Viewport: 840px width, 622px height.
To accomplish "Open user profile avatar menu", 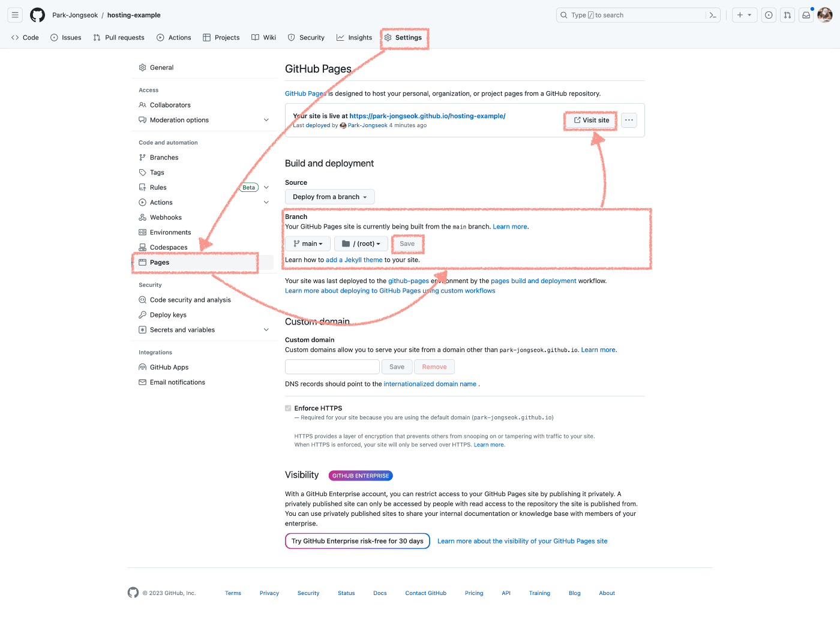I will 825,15.
